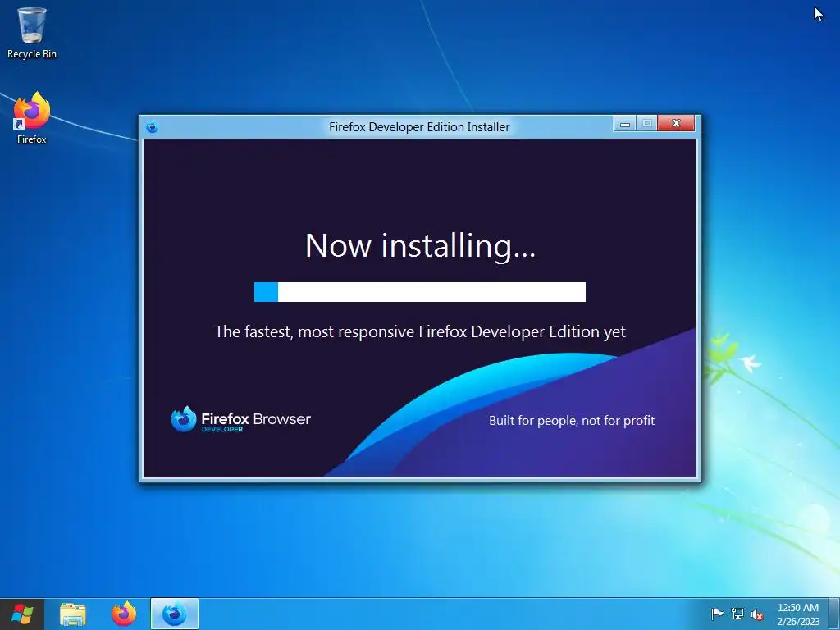Screen dimensions: 840x630
Task: Click the "Firefox Developer Edition Installer" title text
Action: 419,127
